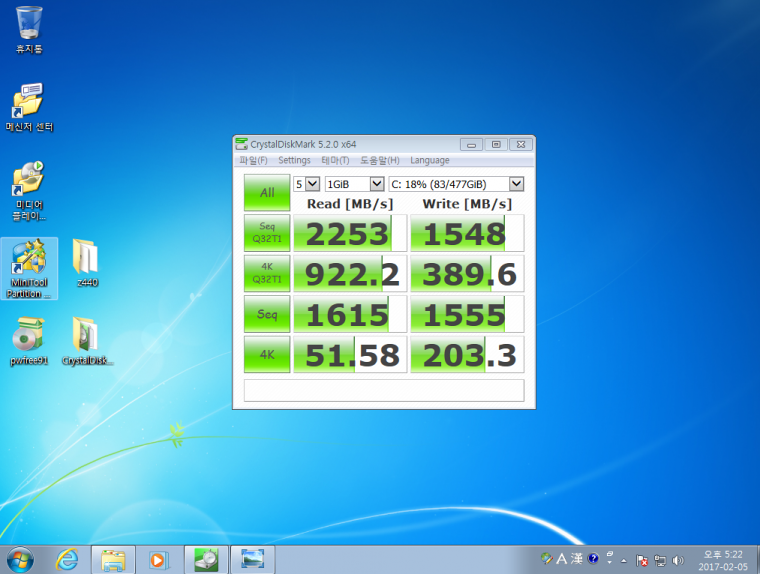Close the CrystalDiskMark window
This screenshot has height=574, width=760.
(x=521, y=144)
